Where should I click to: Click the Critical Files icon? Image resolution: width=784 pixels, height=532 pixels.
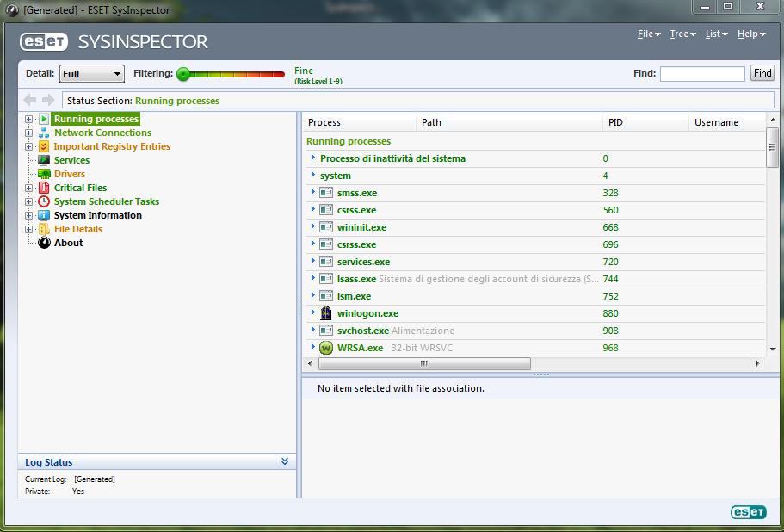pyautogui.click(x=44, y=188)
